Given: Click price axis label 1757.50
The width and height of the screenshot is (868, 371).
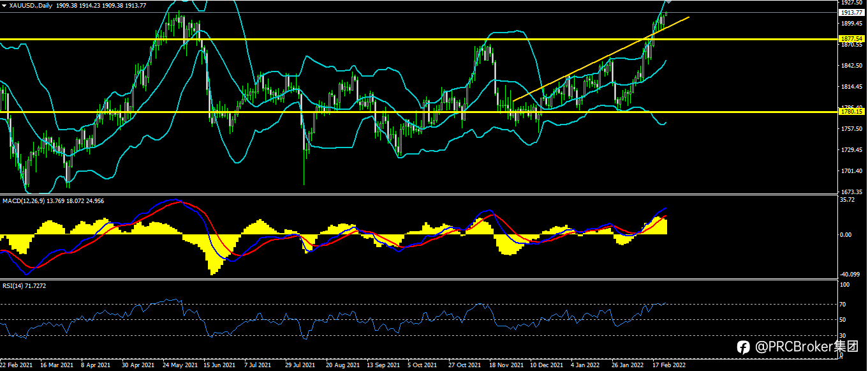Looking at the screenshot, I should (851, 129).
